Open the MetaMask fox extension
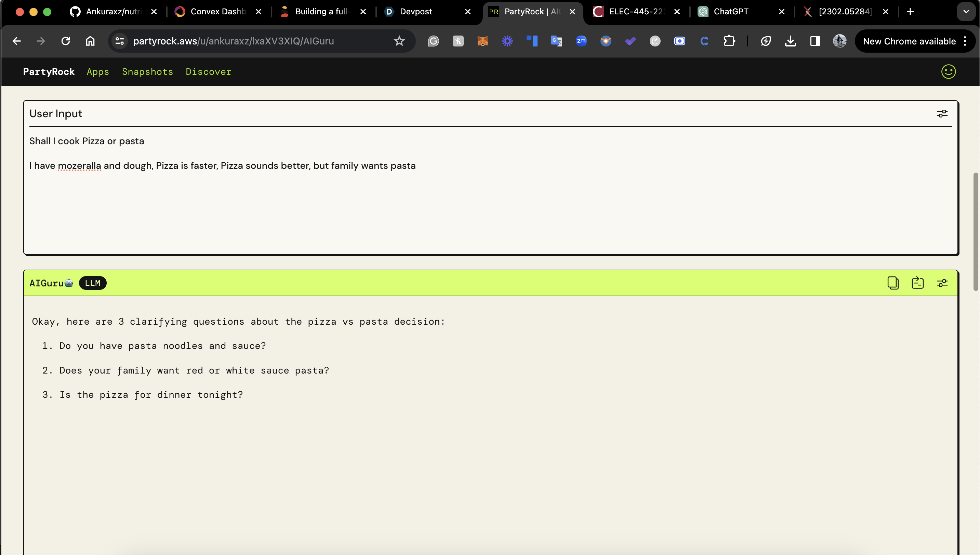This screenshot has width=980, height=555. click(483, 41)
